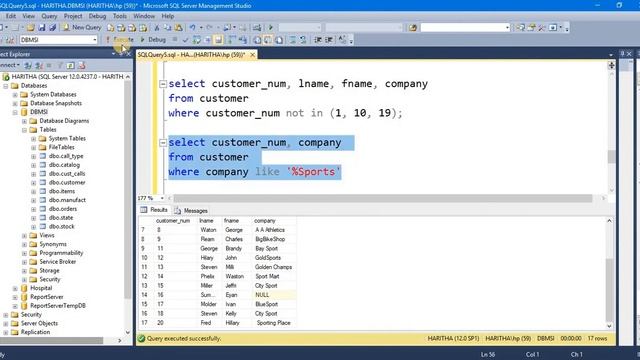The image size is (640, 360).
Task: Click the 'GoldSports' company cell
Action: tap(274, 258)
